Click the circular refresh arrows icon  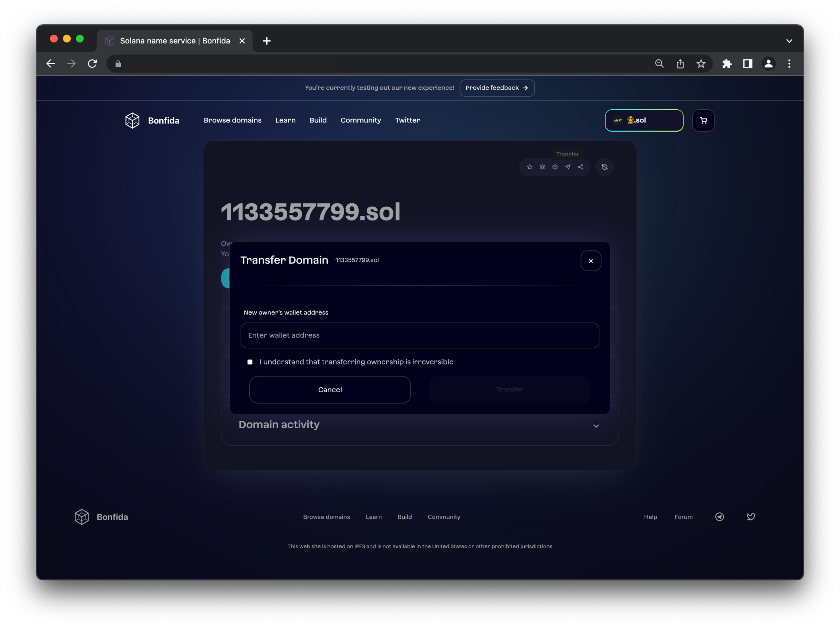604,167
